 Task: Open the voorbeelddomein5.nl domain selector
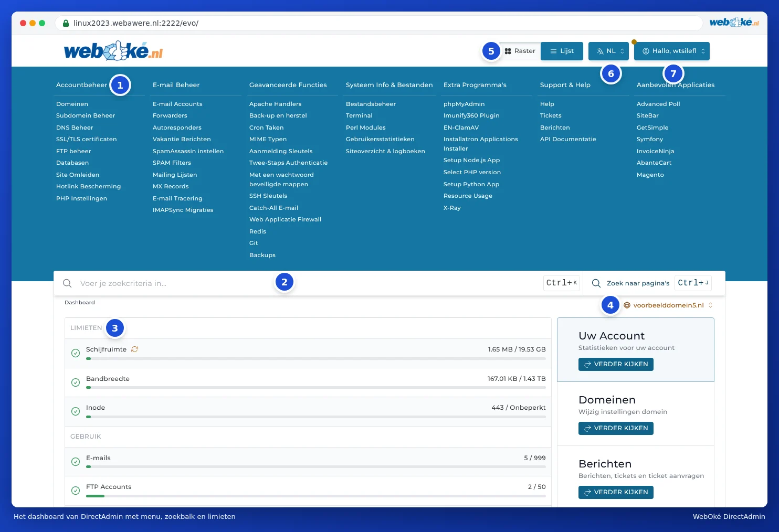click(668, 305)
